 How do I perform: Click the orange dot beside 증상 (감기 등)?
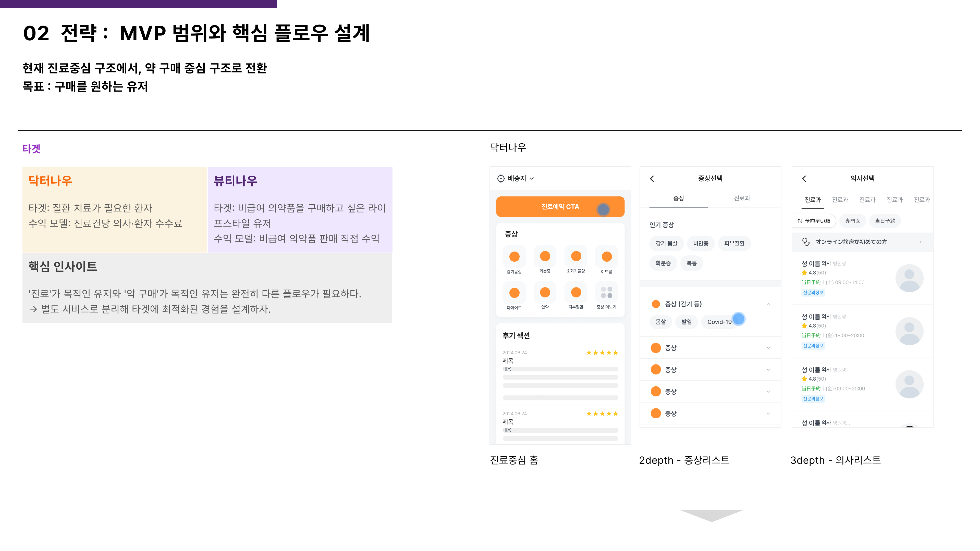(x=655, y=304)
